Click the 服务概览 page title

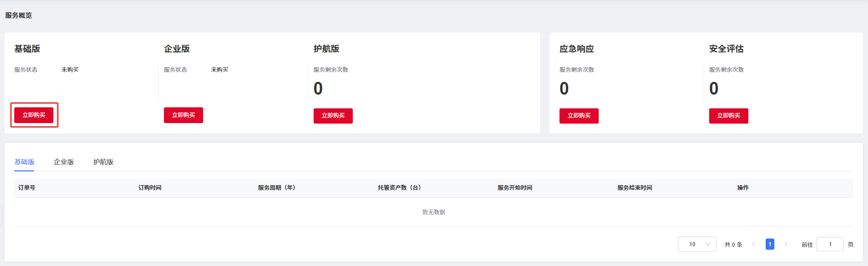[18, 15]
